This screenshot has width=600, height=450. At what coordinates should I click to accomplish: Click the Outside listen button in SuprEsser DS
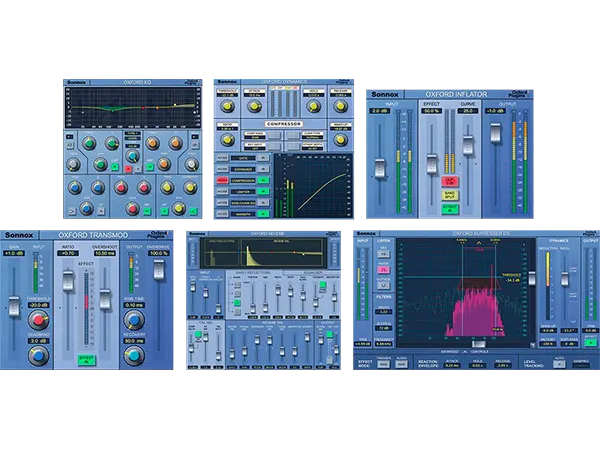383,285
